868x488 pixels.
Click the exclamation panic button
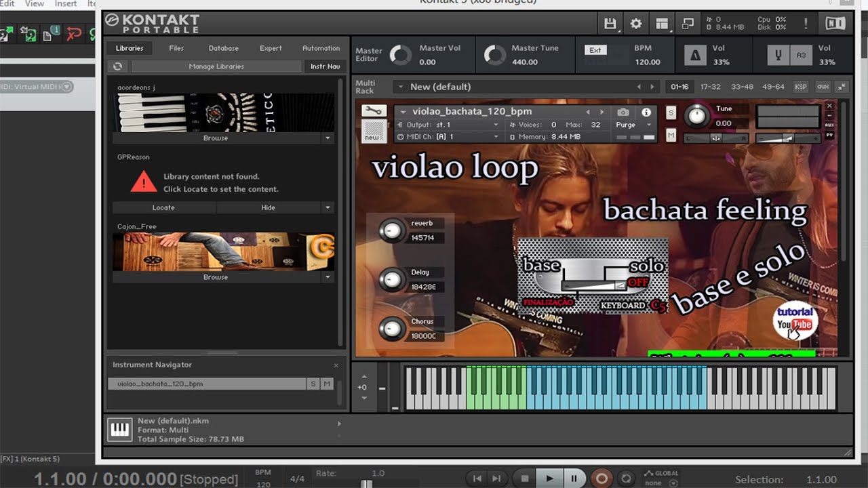(x=806, y=23)
